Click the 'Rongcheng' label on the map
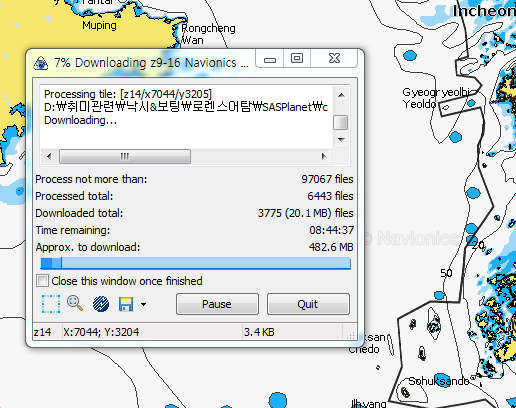 [208, 28]
